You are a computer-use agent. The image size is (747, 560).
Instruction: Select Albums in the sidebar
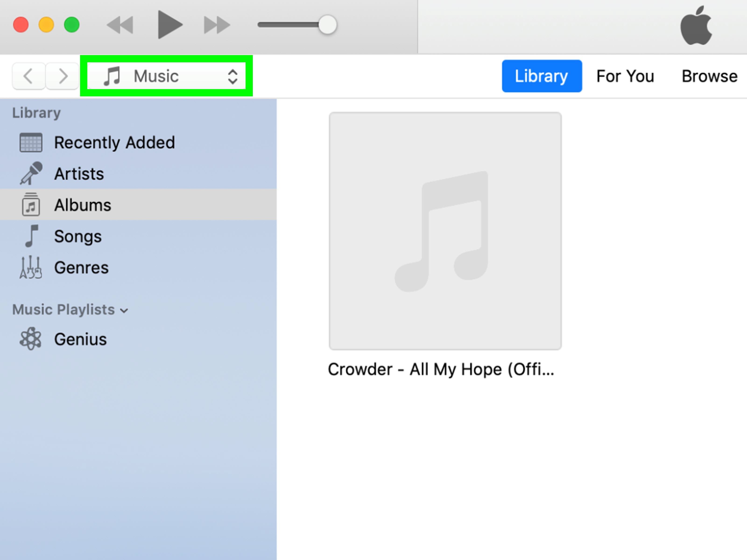pyautogui.click(x=138, y=205)
